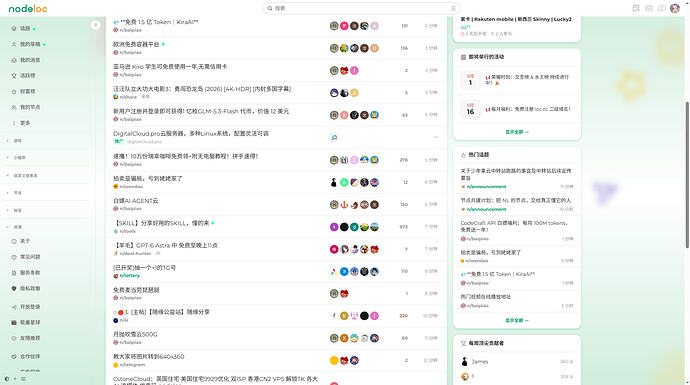This screenshot has width=690, height=385.
Task: Open 关于 icon link in sidebar
Action: click(x=14, y=241)
